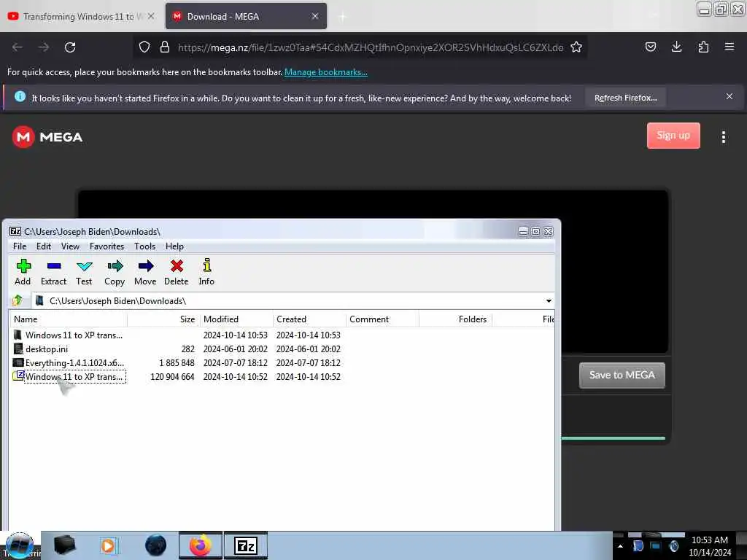Image resolution: width=747 pixels, height=560 pixels.
Task: Click 7-Zip icon in taskbar
Action: click(x=246, y=545)
